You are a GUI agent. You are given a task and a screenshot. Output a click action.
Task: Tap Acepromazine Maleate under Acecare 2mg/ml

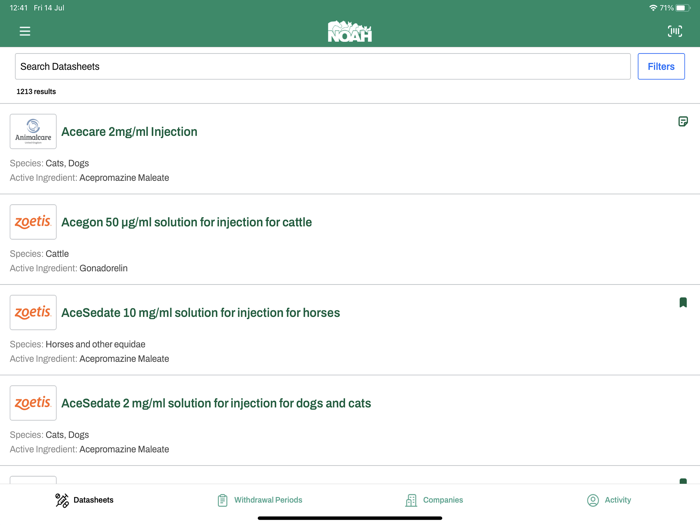pyautogui.click(x=124, y=178)
